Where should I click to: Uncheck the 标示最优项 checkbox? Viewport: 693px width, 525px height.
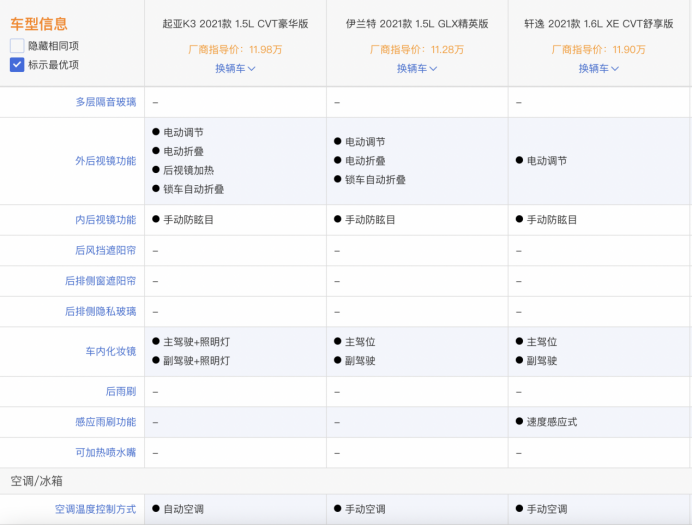pyautogui.click(x=17, y=65)
